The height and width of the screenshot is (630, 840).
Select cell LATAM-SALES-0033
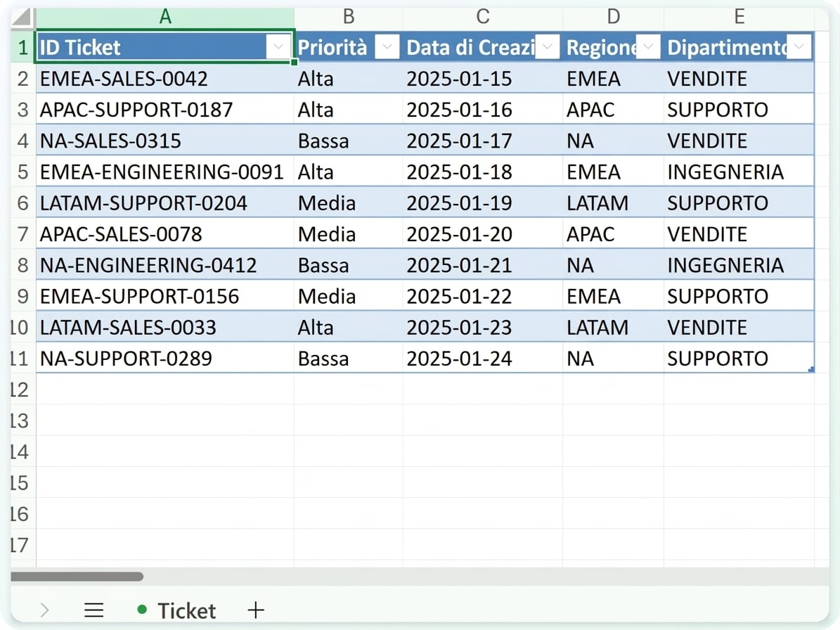tap(165, 328)
